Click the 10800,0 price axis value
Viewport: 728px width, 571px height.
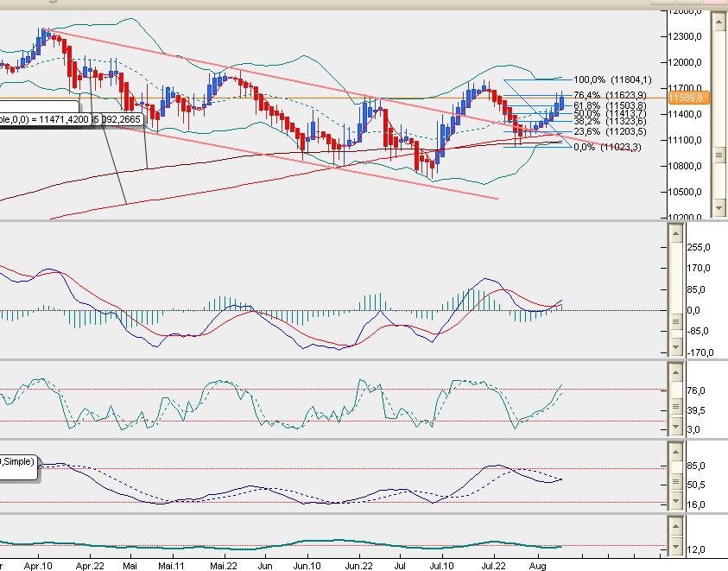685,166
